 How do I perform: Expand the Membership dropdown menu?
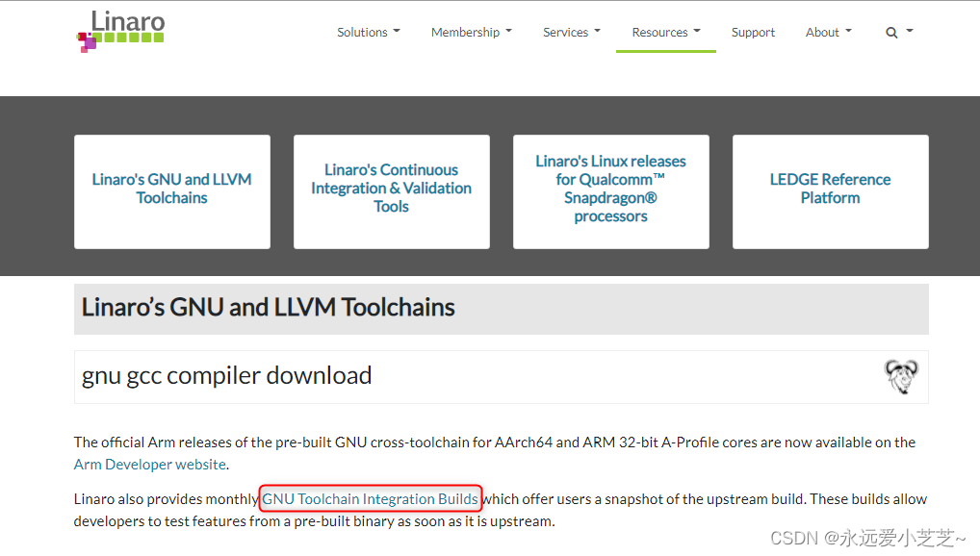click(472, 32)
